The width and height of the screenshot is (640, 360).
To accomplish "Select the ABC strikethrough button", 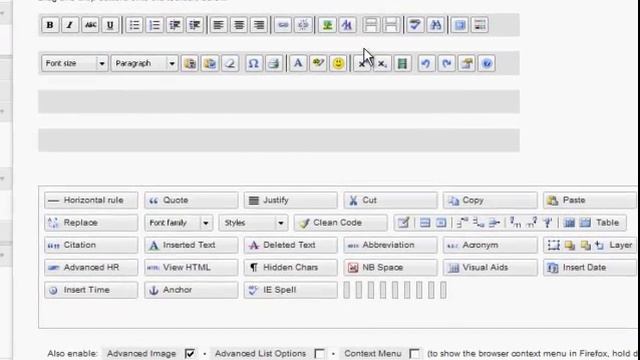I will click(x=90, y=25).
